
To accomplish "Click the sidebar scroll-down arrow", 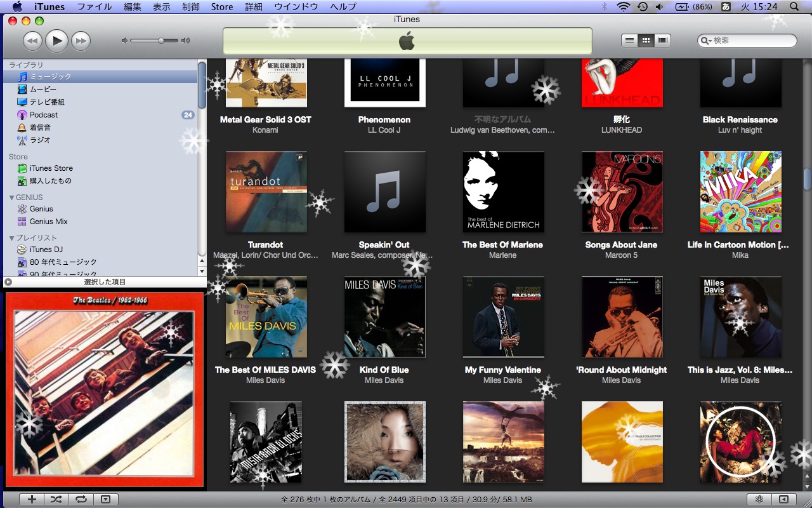I will [x=202, y=271].
